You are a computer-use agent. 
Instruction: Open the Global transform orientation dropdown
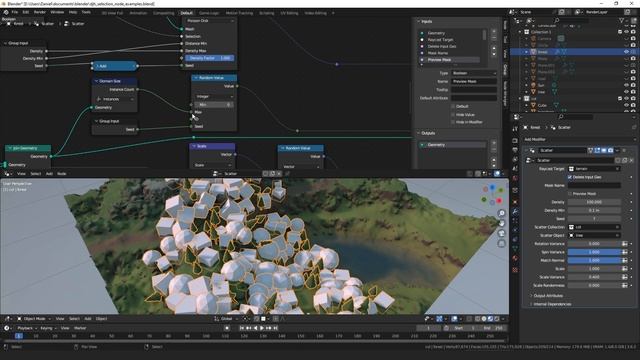[x=226, y=318]
